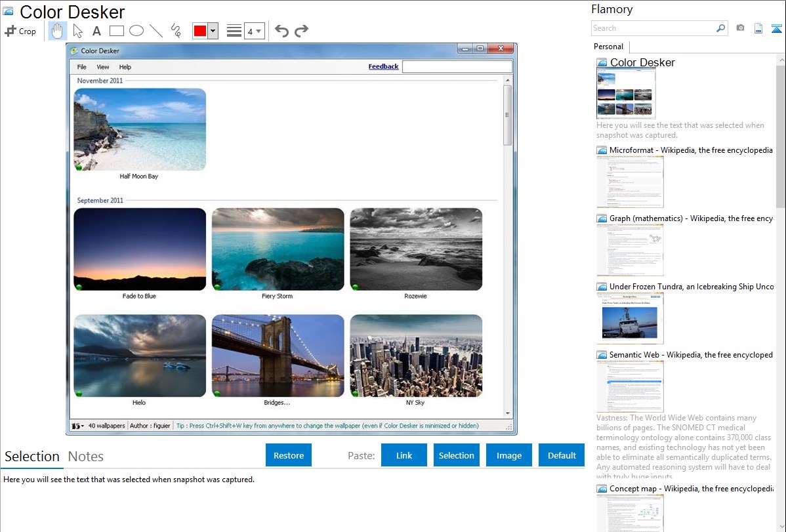Click the September 2011 section header
The height and width of the screenshot is (532, 786).
click(100, 200)
